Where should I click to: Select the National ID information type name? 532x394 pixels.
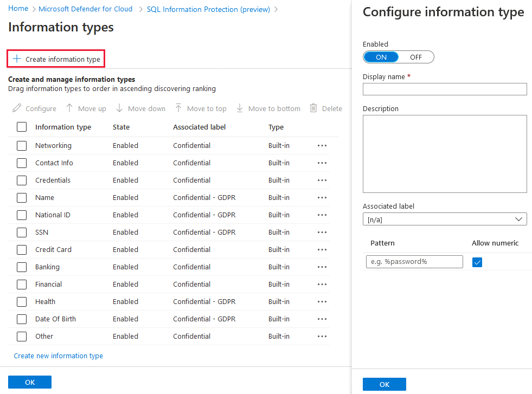point(53,215)
